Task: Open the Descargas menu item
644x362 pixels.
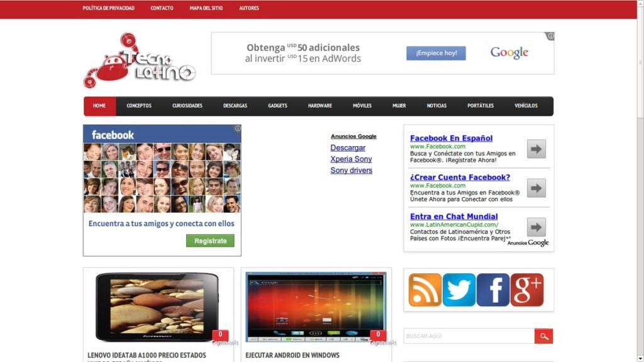Action: (235, 106)
